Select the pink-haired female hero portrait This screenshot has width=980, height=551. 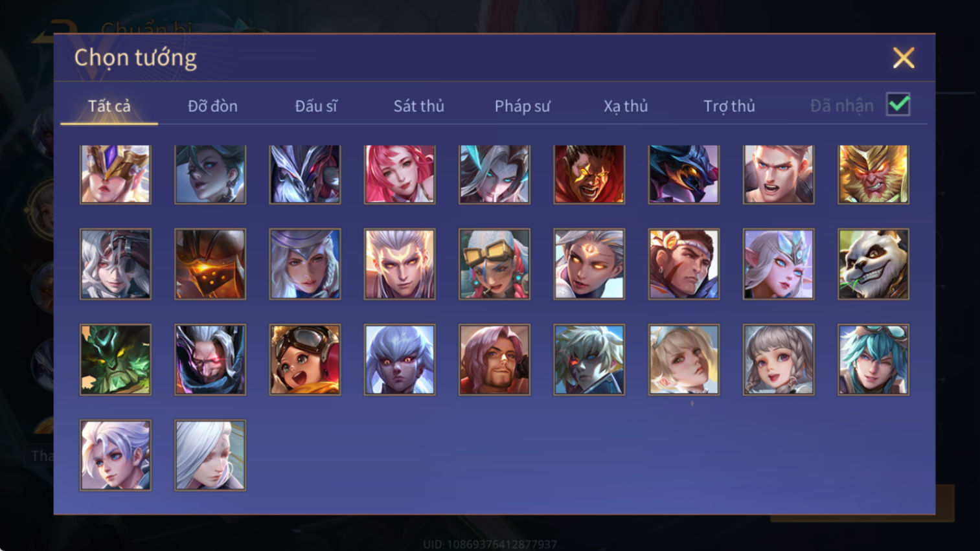tap(400, 174)
